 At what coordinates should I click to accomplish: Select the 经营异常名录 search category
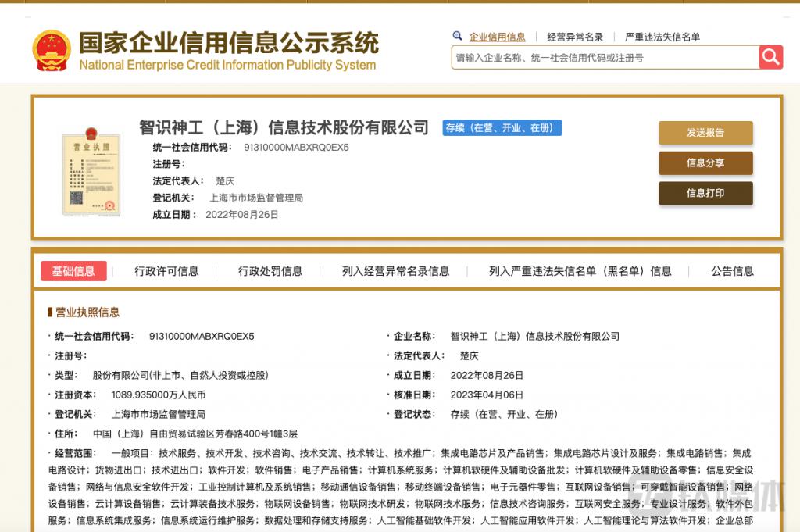pyautogui.click(x=575, y=37)
